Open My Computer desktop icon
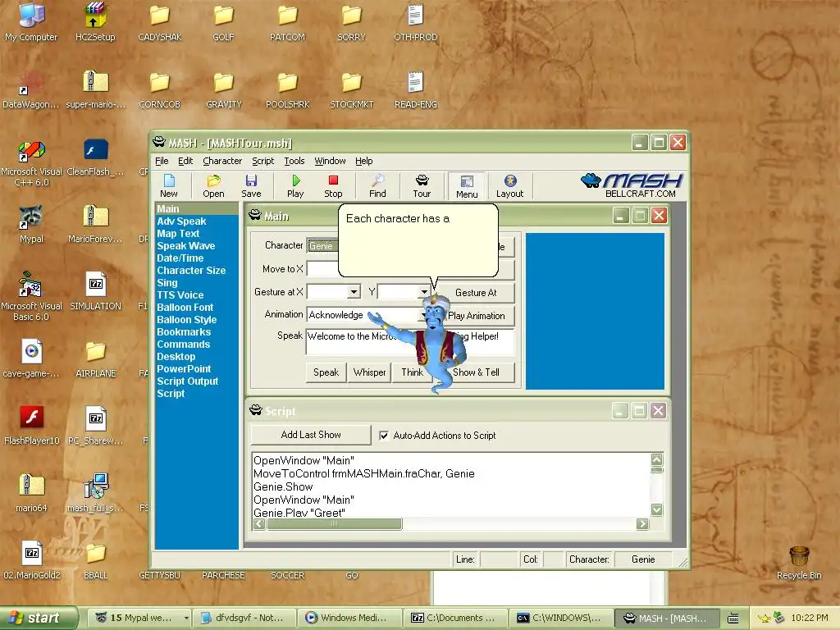 click(x=31, y=22)
